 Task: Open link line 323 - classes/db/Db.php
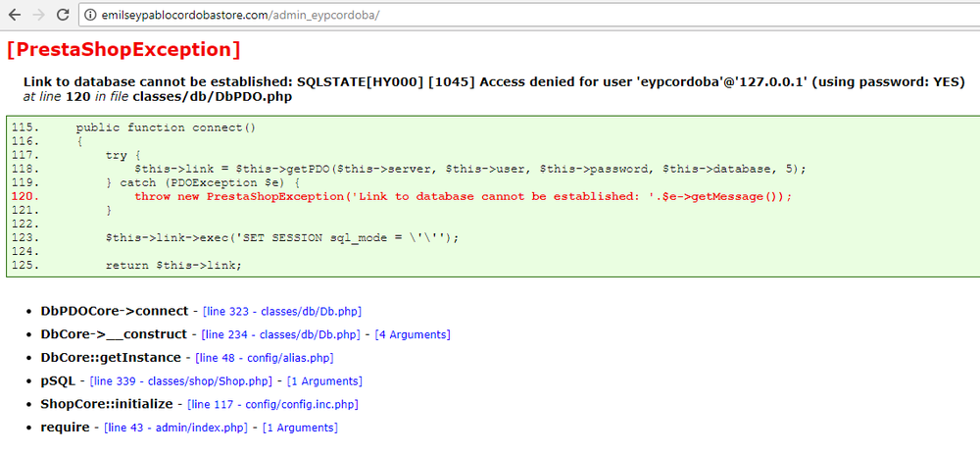pos(281,312)
